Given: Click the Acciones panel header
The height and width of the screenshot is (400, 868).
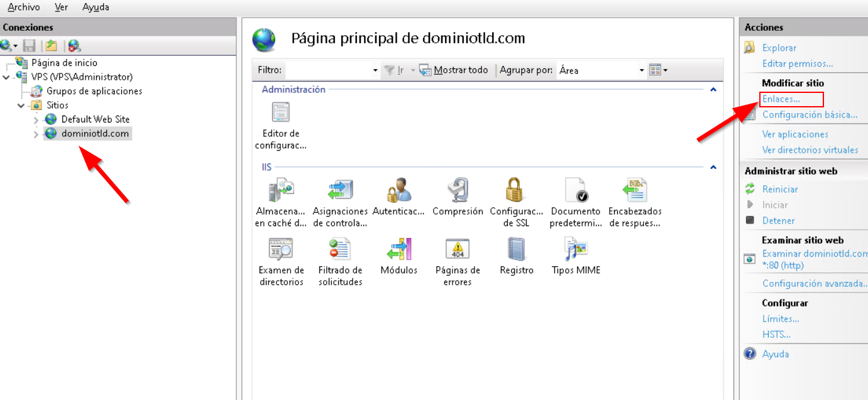Looking at the screenshot, I should coord(804,28).
